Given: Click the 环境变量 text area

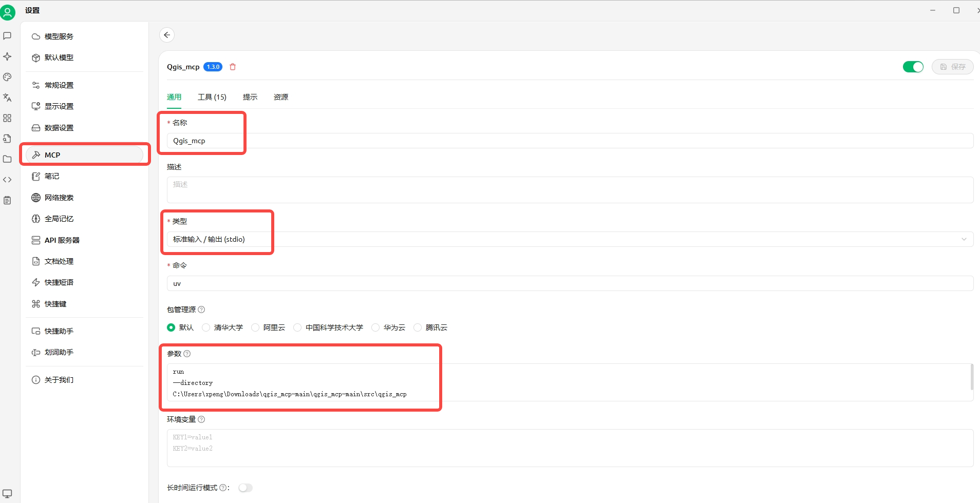Looking at the screenshot, I should [x=570, y=448].
